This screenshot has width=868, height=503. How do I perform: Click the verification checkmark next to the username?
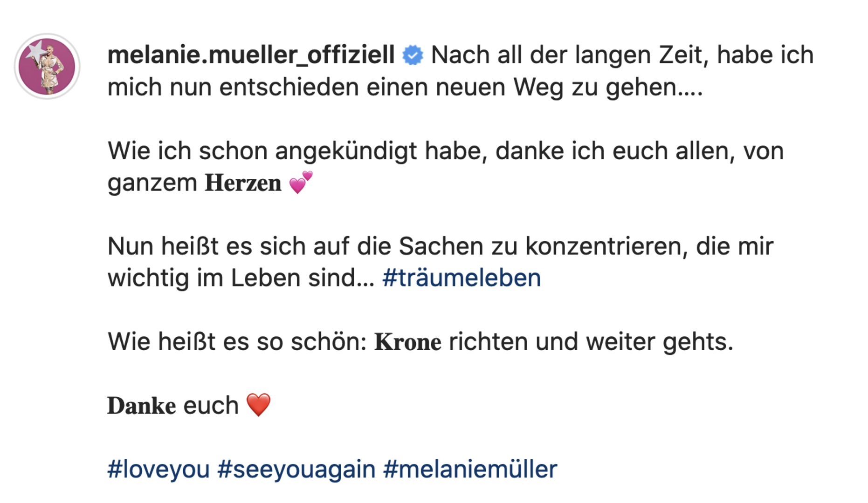(412, 55)
